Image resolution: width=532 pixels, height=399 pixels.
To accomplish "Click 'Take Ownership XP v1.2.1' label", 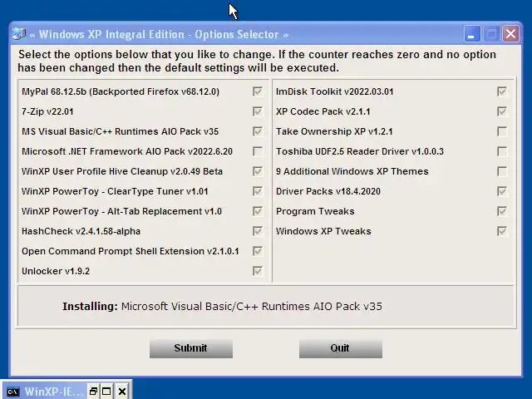I will (334, 131).
